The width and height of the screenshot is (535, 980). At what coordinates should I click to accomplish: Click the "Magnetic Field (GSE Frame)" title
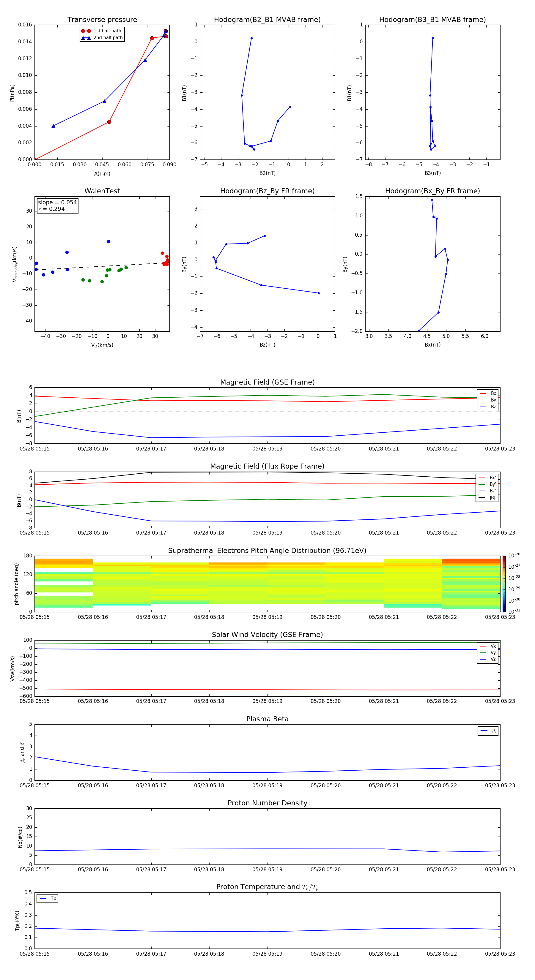tap(267, 382)
